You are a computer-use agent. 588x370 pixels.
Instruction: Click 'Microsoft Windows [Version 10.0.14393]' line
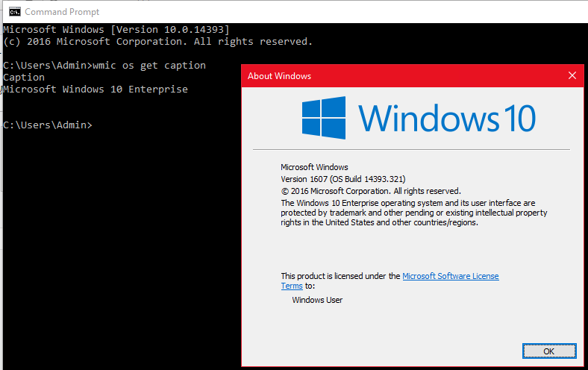[x=116, y=30]
